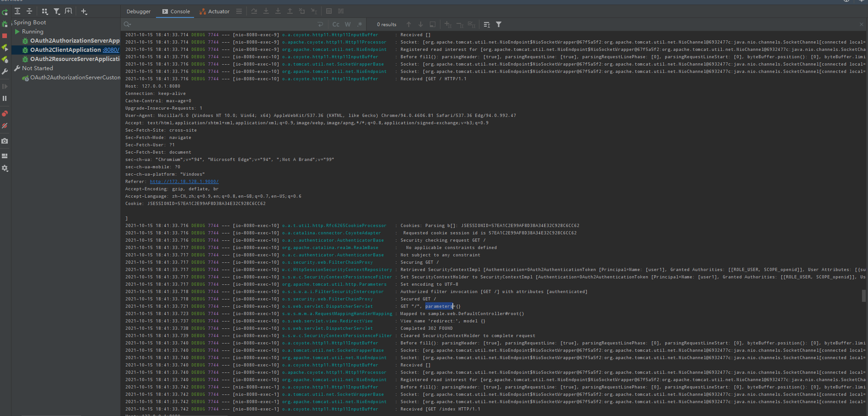Click Get Thread Dump camera icon

(5, 141)
